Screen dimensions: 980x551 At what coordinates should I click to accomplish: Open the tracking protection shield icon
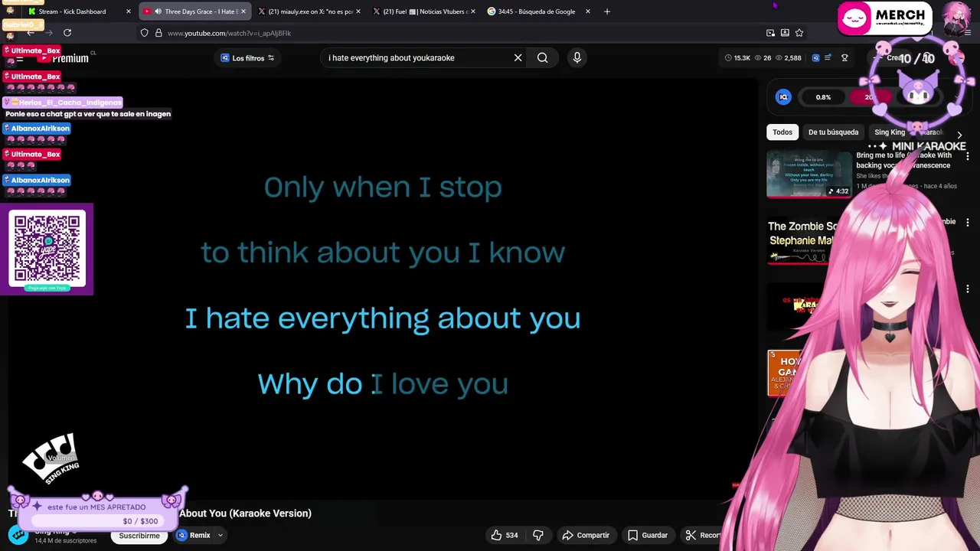[144, 33]
